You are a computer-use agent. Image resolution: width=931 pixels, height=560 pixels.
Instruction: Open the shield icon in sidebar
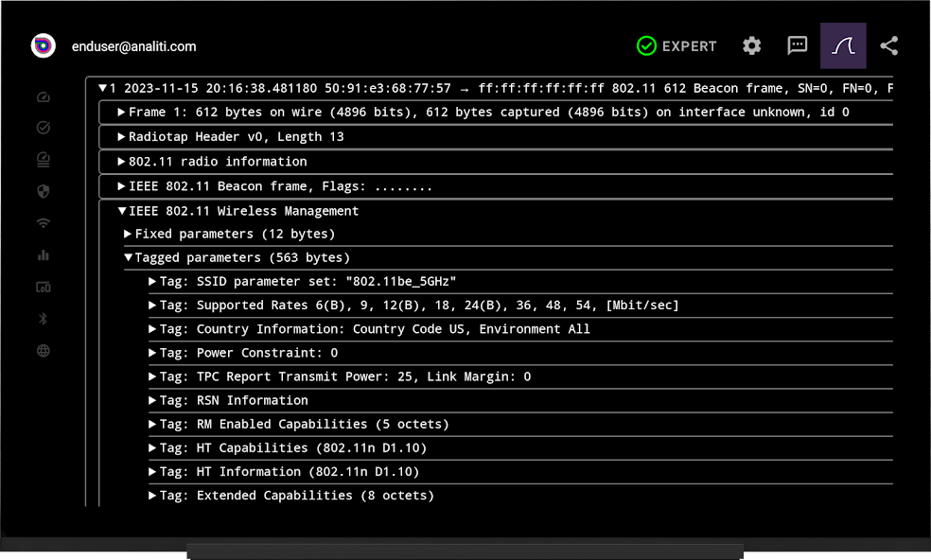pos(44,191)
